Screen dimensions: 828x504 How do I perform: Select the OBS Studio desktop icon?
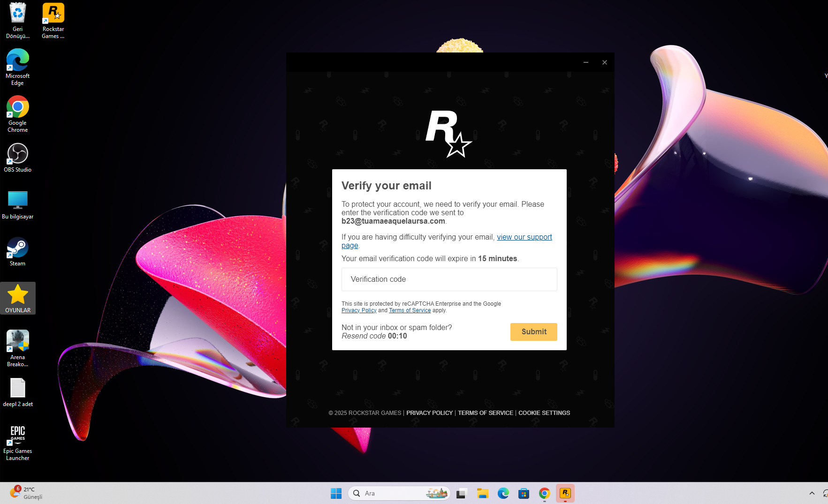pos(18,158)
